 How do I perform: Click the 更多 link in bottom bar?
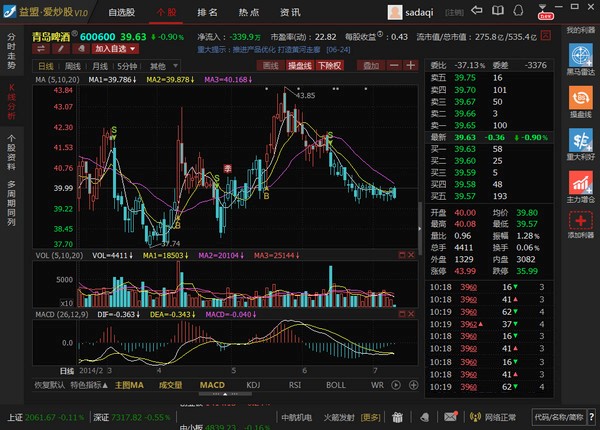(x=370, y=417)
